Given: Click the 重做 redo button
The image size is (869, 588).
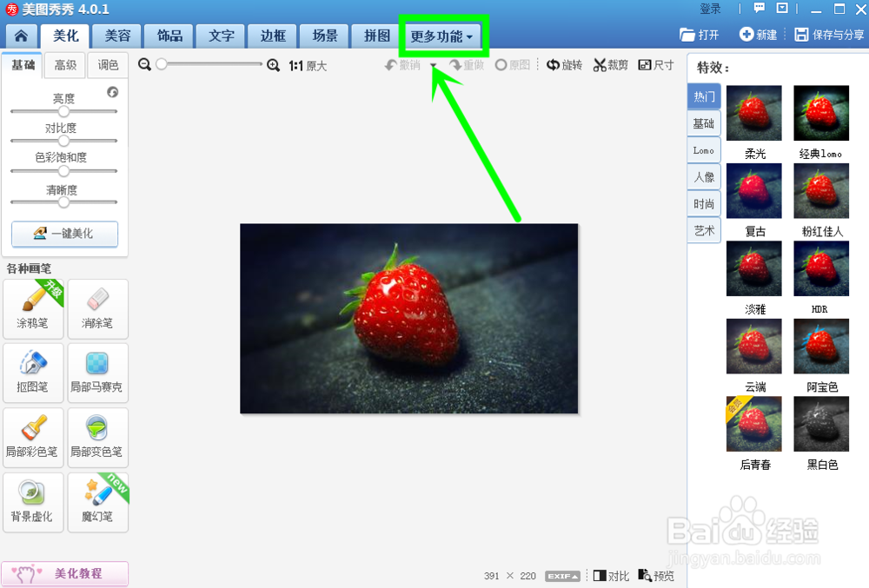Looking at the screenshot, I should pyautogui.click(x=467, y=65).
